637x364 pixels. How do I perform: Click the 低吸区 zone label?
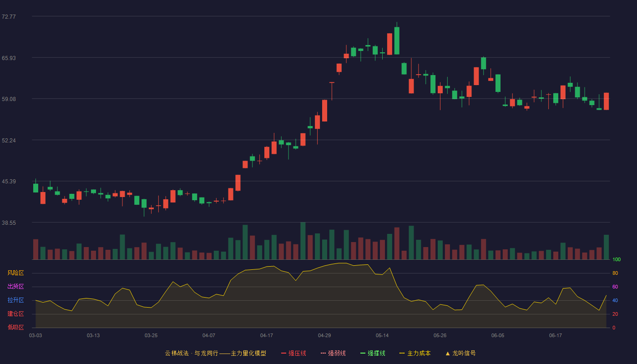coord(15,327)
